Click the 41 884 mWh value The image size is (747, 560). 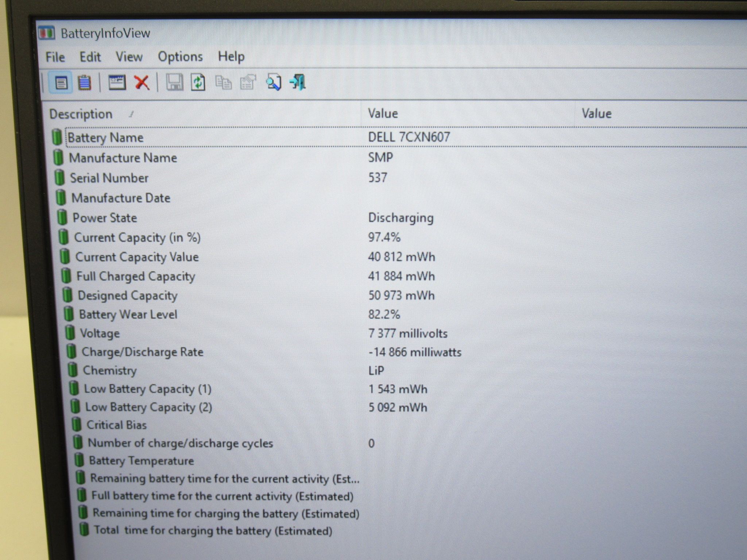point(401,276)
